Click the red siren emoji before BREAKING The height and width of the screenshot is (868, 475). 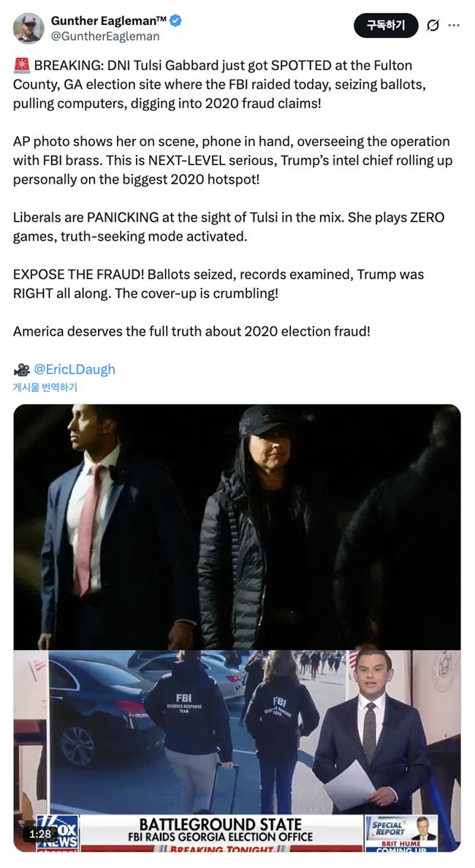tap(22, 65)
